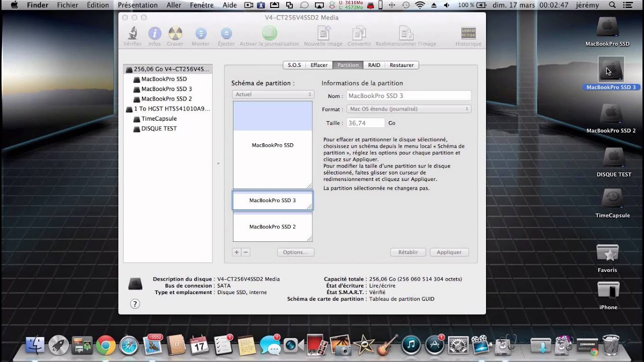Switch to the Effacer tab
This screenshot has width=644, height=362.
(x=319, y=65)
